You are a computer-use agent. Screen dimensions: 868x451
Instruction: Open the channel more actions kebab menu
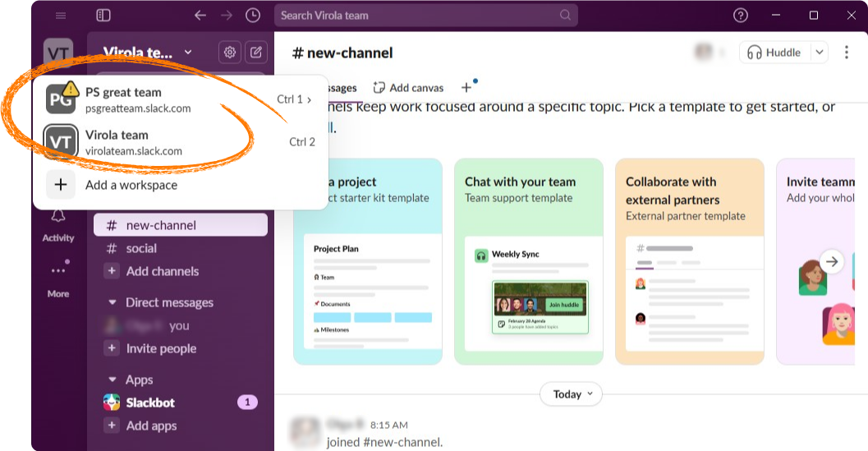pos(846,53)
